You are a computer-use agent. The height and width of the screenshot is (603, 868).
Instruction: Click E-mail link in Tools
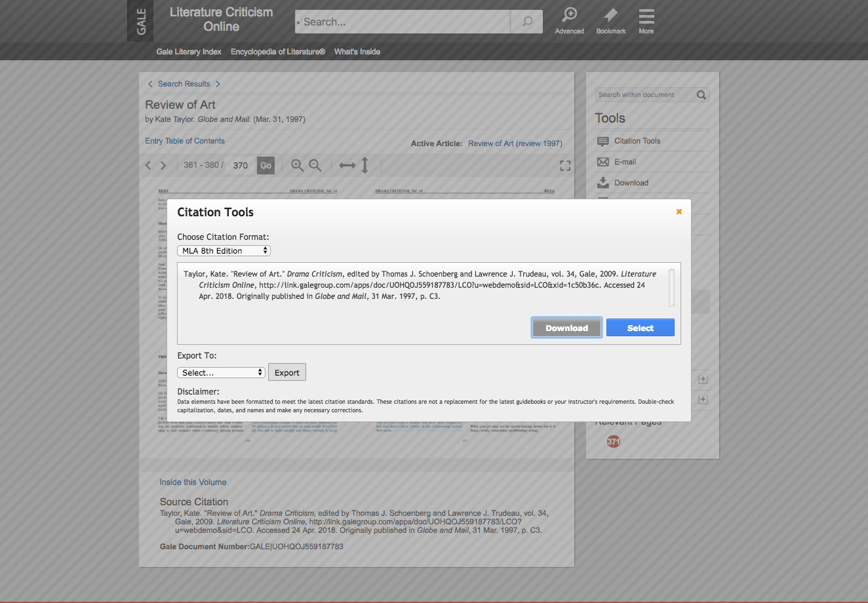click(x=625, y=162)
